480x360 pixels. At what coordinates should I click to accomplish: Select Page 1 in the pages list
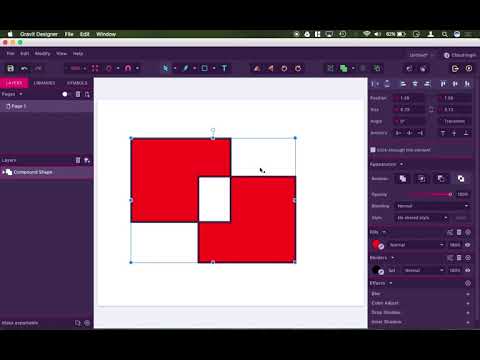(46, 106)
